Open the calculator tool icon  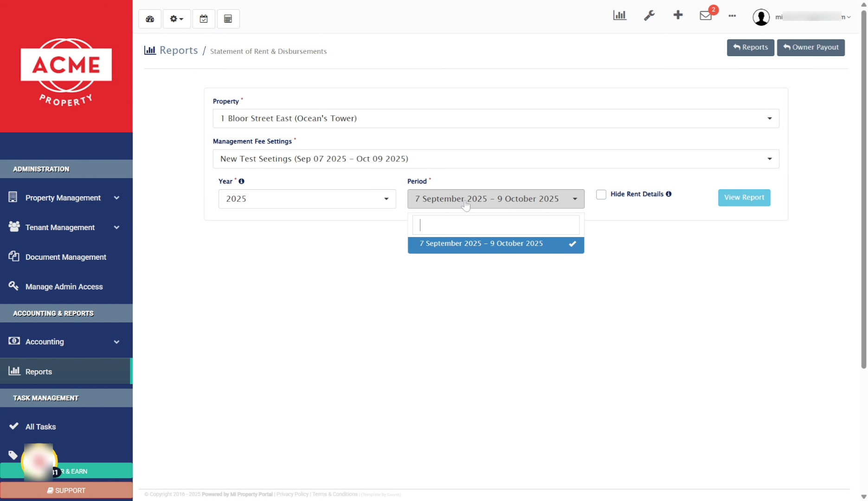(228, 19)
